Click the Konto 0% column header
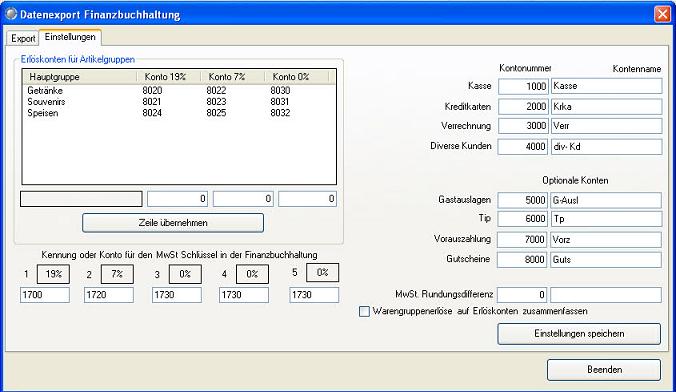The width and height of the screenshot is (676, 392). click(296, 77)
